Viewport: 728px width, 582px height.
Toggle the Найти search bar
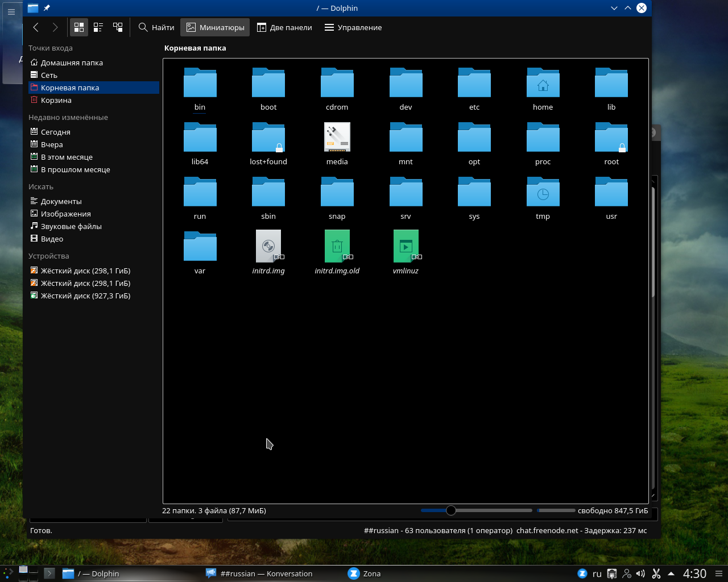(156, 27)
